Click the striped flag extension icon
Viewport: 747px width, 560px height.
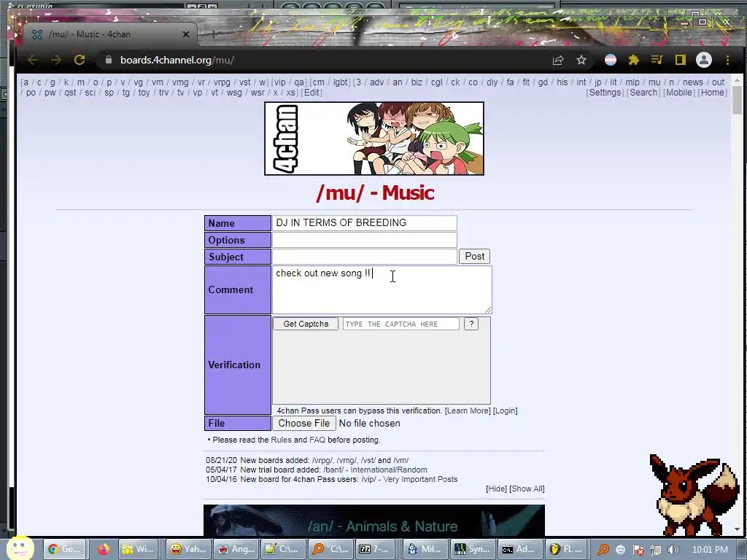611,60
